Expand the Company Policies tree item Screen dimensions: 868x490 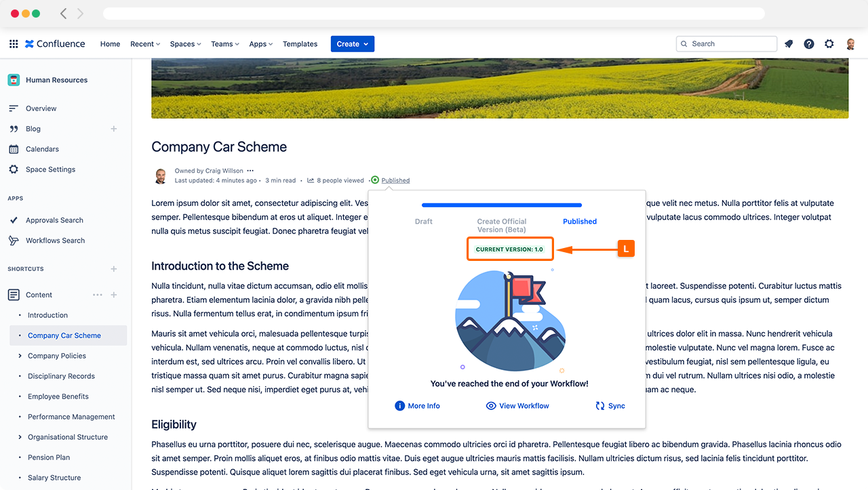pos(20,356)
